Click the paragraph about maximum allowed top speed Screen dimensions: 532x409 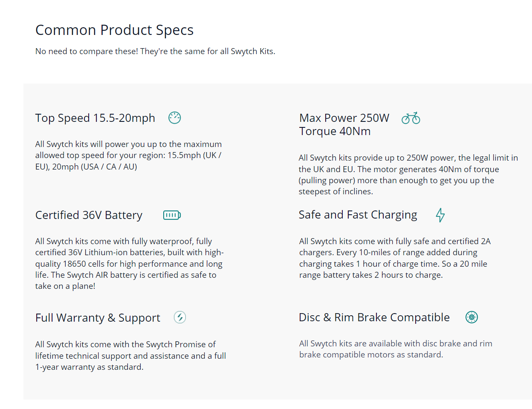(x=128, y=156)
